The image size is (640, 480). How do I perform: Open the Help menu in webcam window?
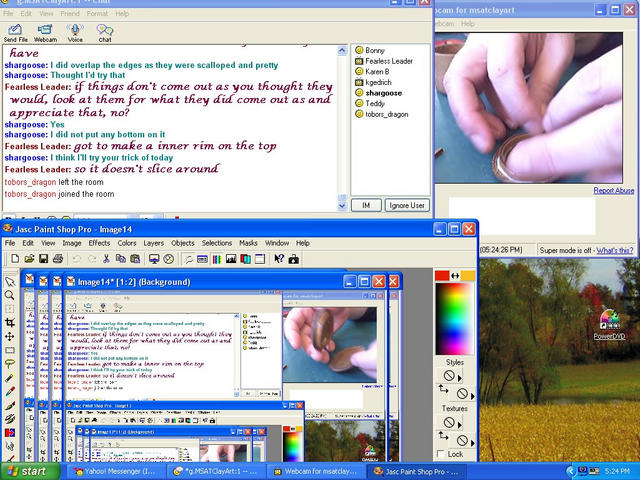[468, 24]
